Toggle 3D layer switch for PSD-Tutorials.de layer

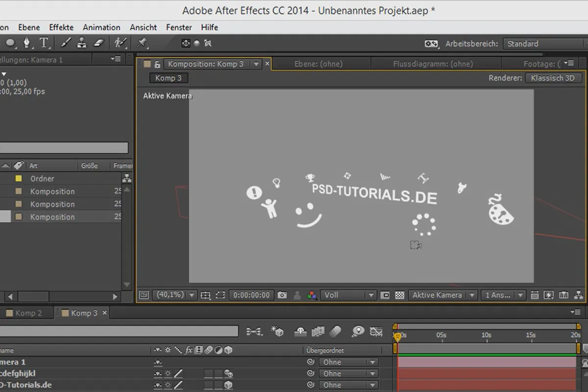(228, 385)
